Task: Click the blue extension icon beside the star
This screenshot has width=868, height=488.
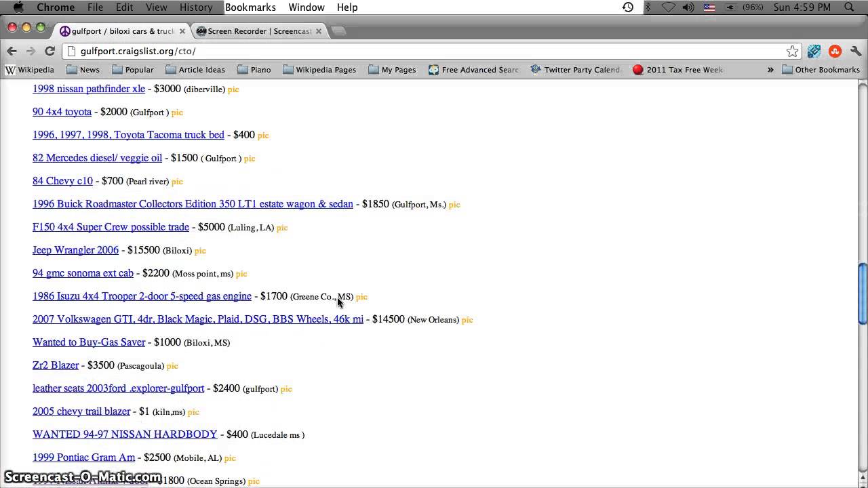Action: 814,51
